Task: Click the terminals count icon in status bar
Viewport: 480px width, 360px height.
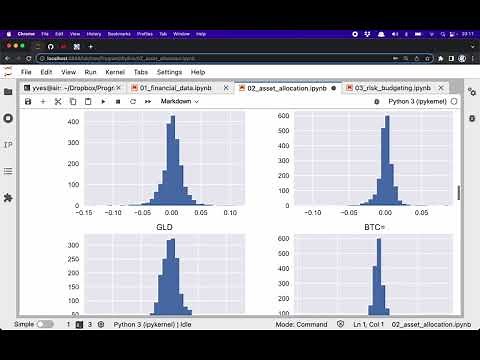Action: click(79, 324)
